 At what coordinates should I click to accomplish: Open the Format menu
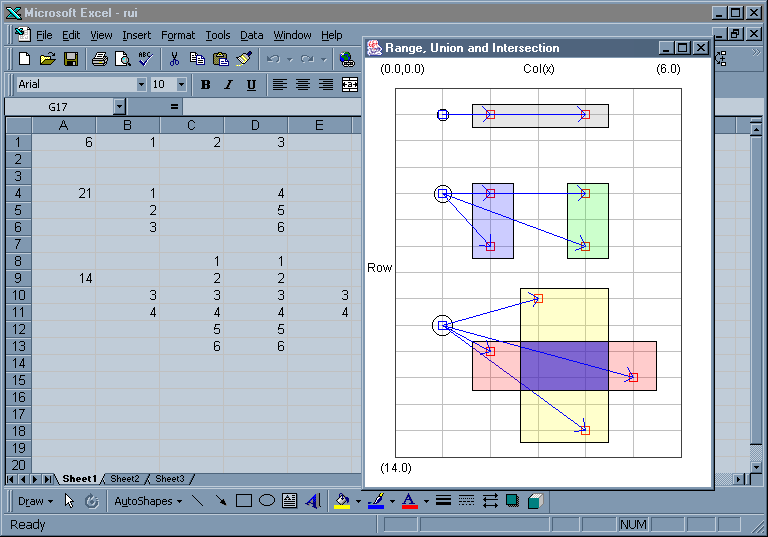[178, 35]
